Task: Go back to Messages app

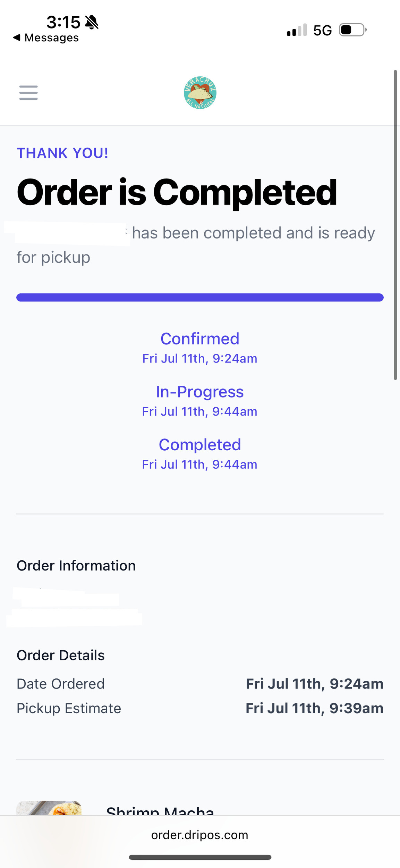Action: tap(46, 37)
